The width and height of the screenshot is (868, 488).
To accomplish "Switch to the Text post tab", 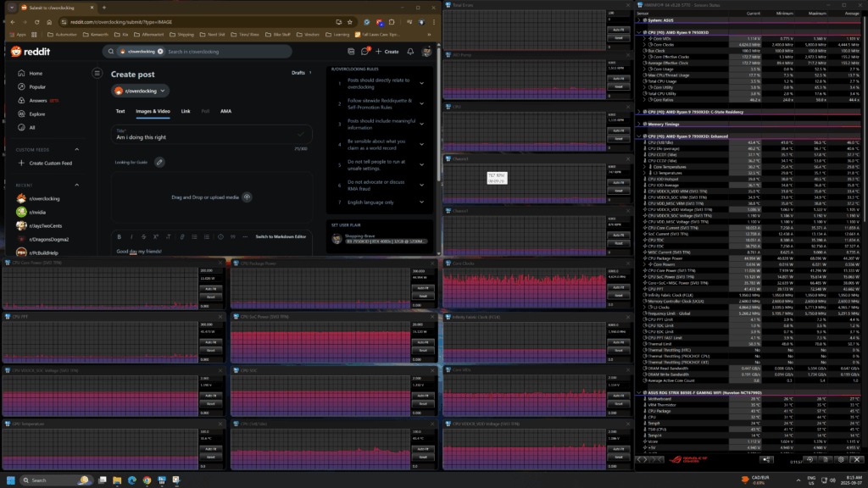I will tap(120, 111).
